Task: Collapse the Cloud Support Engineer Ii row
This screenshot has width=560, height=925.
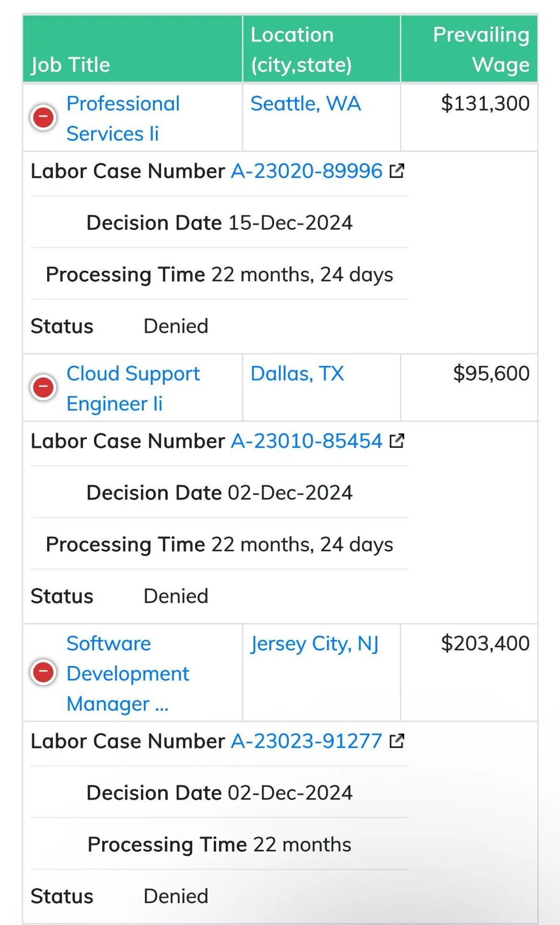Action: (x=43, y=387)
